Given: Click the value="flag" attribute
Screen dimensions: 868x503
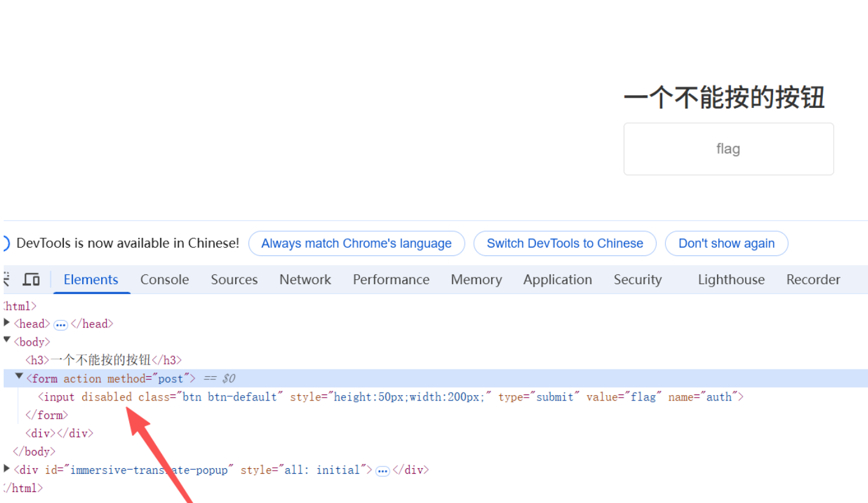Looking at the screenshot, I should point(624,397).
